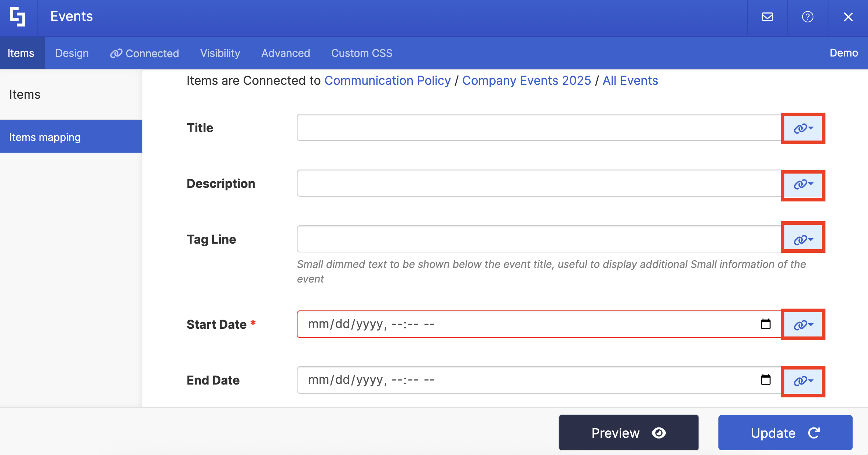The width and height of the screenshot is (868, 455).
Task: Click the mail envelope icon in header
Action: 767,17
